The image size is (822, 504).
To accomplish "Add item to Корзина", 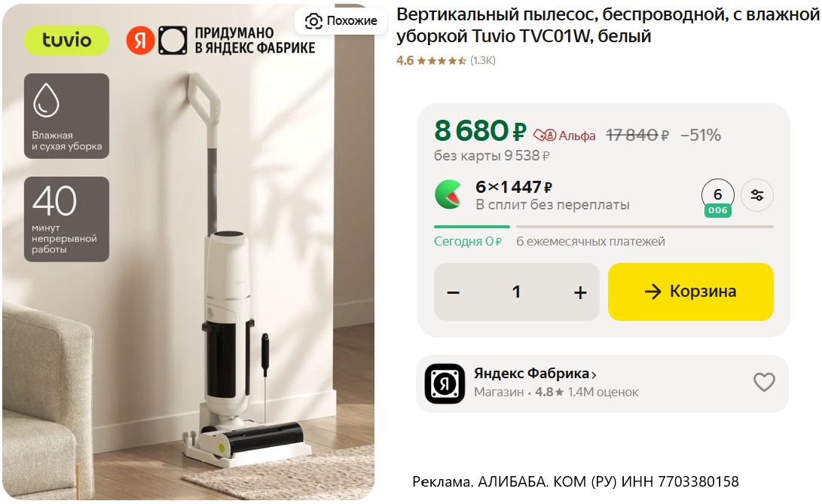I will (690, 292).
